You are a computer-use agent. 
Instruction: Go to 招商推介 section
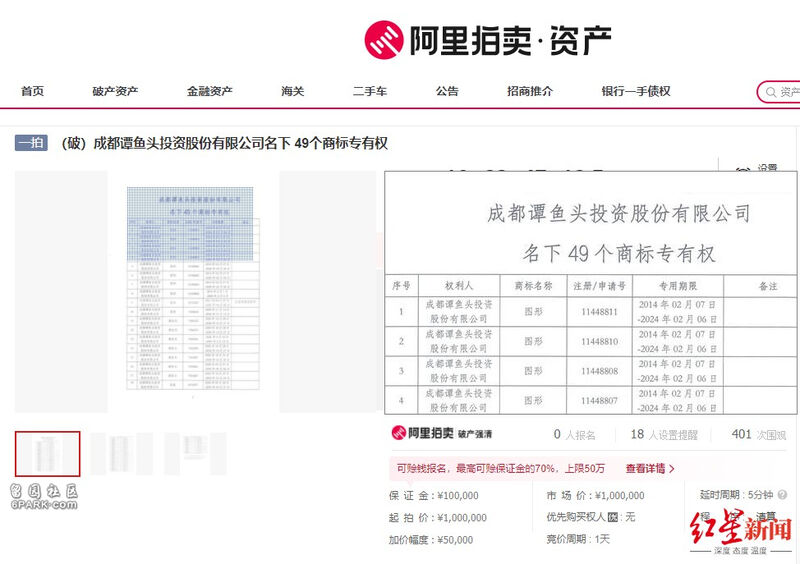click(x=530, y=91)
